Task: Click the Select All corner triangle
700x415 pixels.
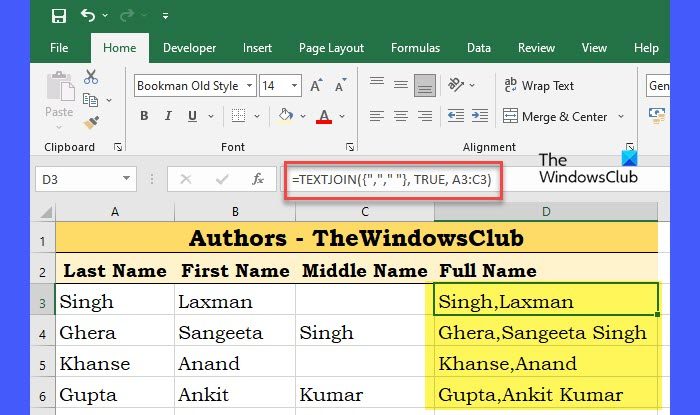Action: (45, 212)
